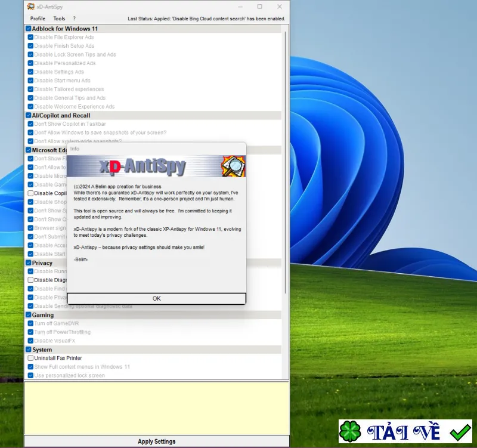
Task: Toggle the Adblock for Windows 11 group checkbox
Action: [29, 29]
